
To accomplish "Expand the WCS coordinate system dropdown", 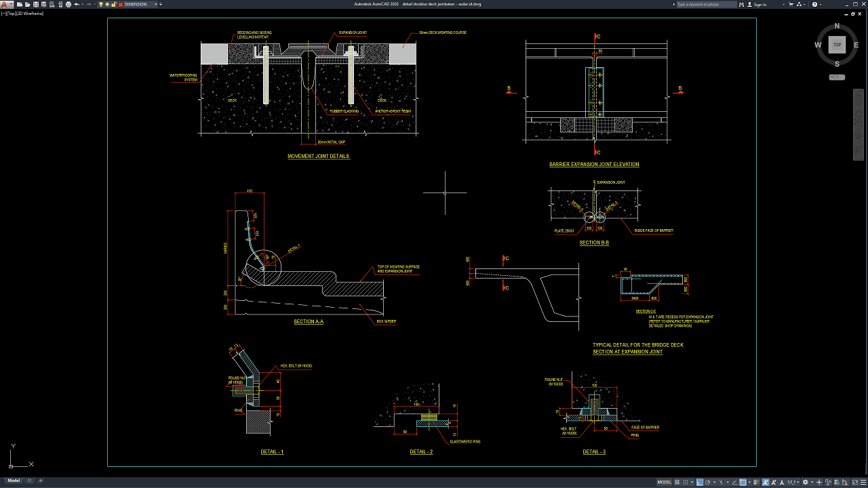I will 837,77.
